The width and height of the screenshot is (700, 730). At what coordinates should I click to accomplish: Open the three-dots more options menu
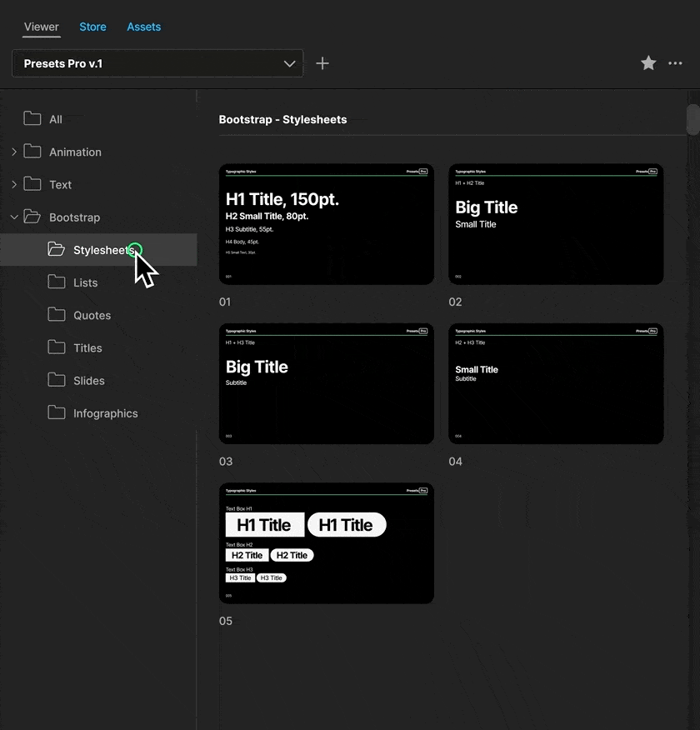[675, 63]
